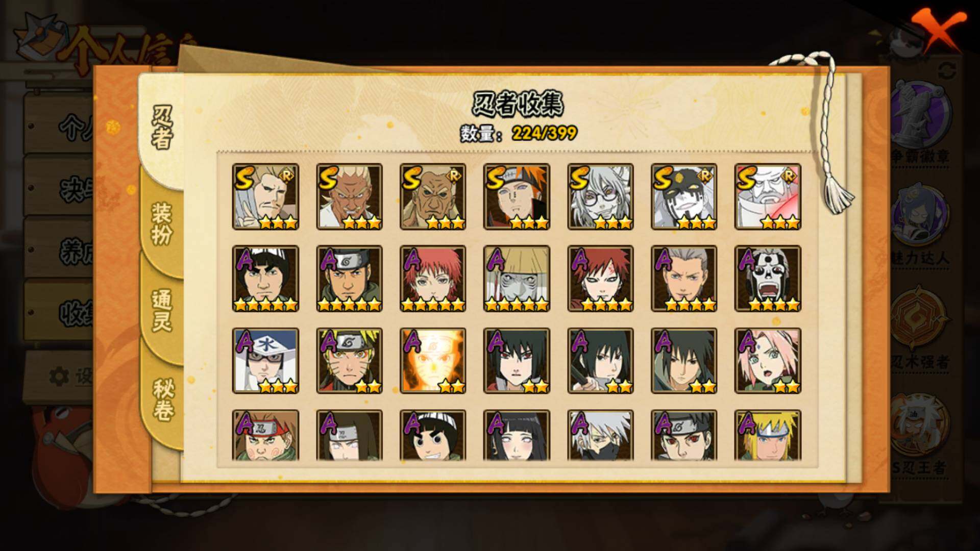Choose the blond Minato ninja portrait
The image size is (980, 551).
(768, 435)
